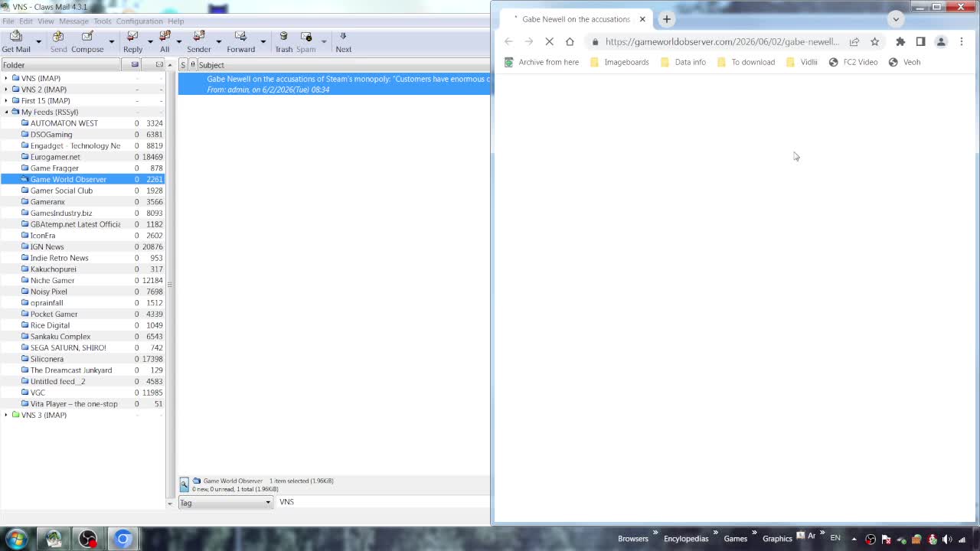Bookmark this page with the star
Viewport: 980px width, 551px height.
click(875, 41)
